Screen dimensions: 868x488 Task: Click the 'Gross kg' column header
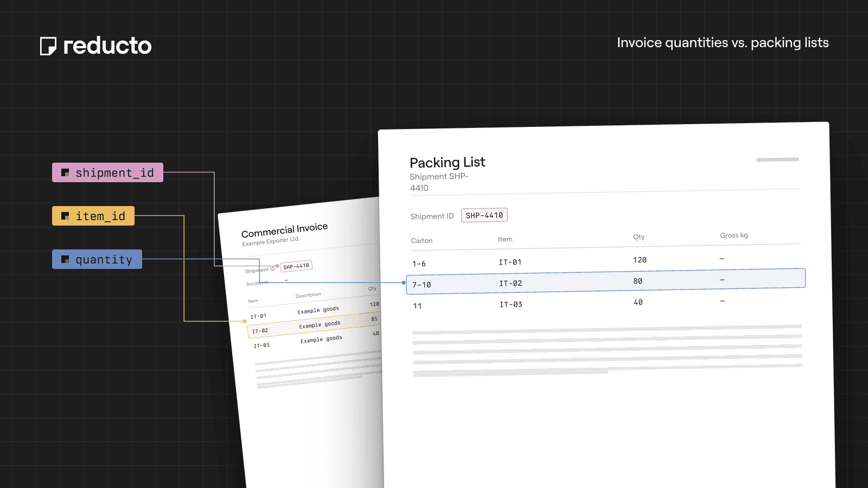tap(734, 235)
